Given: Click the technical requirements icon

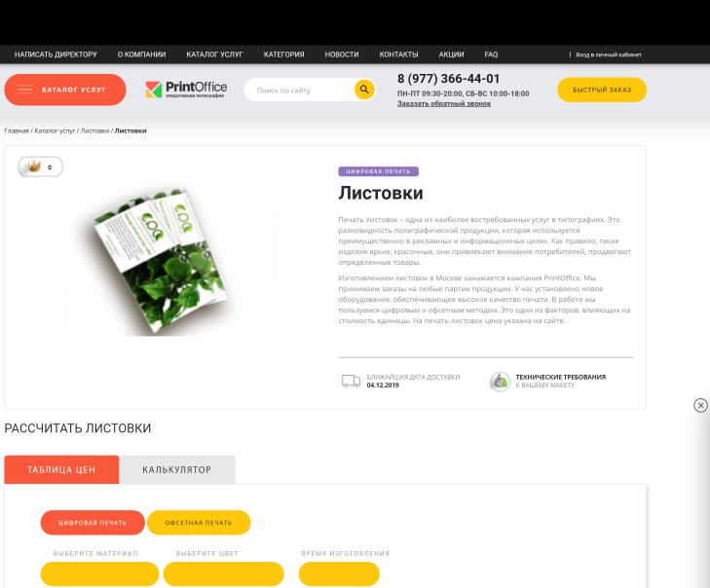Looking at the screenshot, I should click(x=500, y=382).
